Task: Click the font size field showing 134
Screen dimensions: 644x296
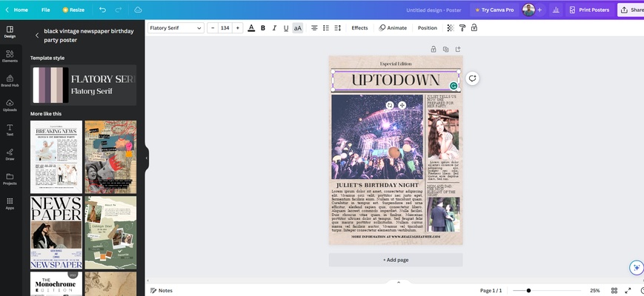Action: point(225,28)
